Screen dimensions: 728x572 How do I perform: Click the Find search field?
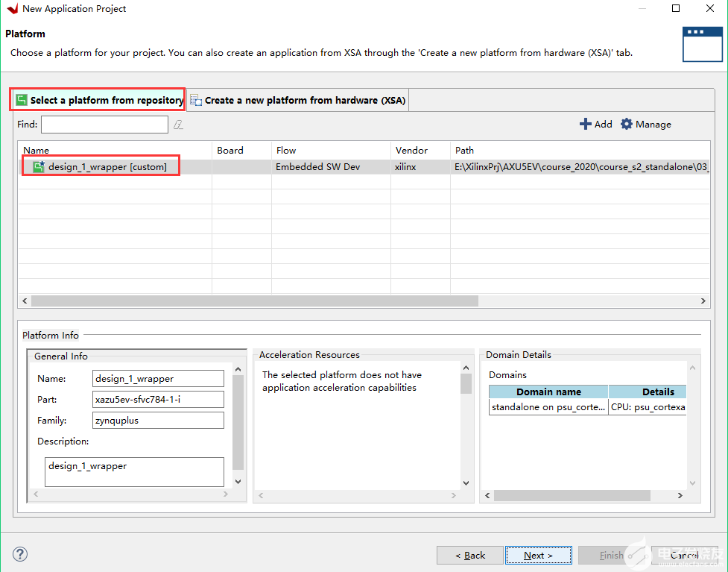[104, 125]
